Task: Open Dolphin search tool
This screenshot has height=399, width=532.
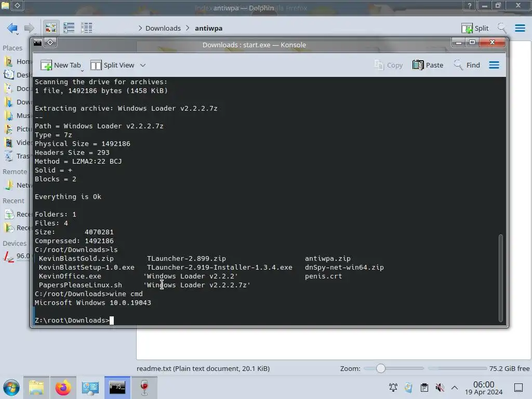Action: [x=501, y=28]
